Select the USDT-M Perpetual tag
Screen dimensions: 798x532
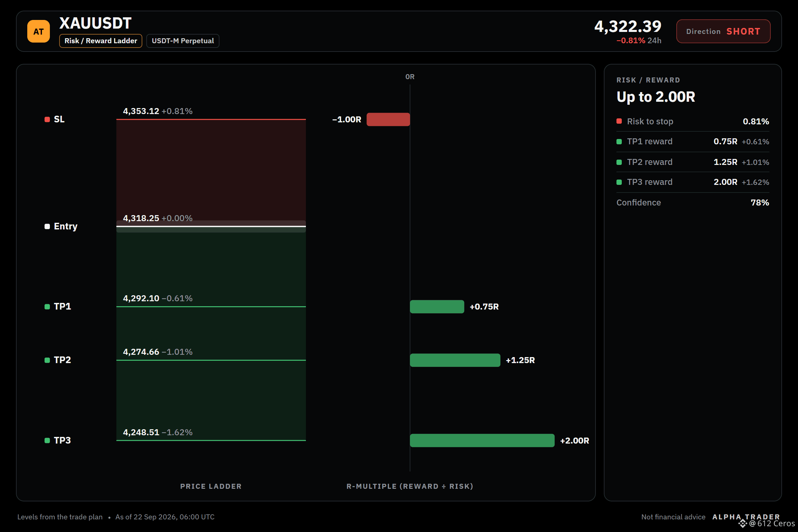click(183, 41)
